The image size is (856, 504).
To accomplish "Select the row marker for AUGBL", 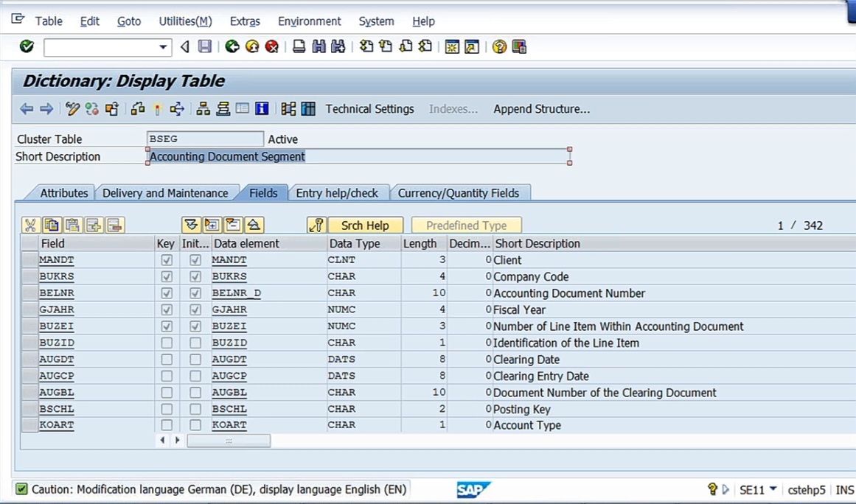I will (29, 392).
